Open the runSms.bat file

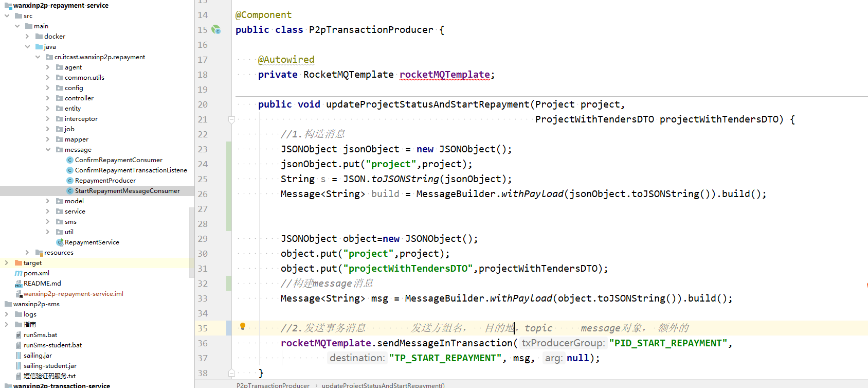click(40, 335)
